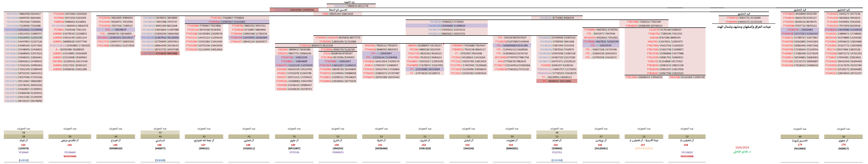The height and width of the screenshot is (164, 868).
Task: Select the آل الصباح family name cell
Action: tap(115, 140)
